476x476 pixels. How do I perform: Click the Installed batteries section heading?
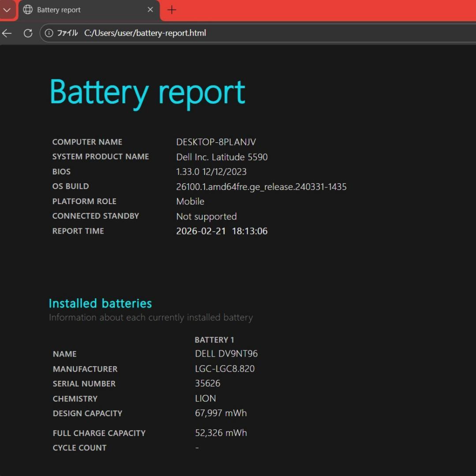coord(100,303)
